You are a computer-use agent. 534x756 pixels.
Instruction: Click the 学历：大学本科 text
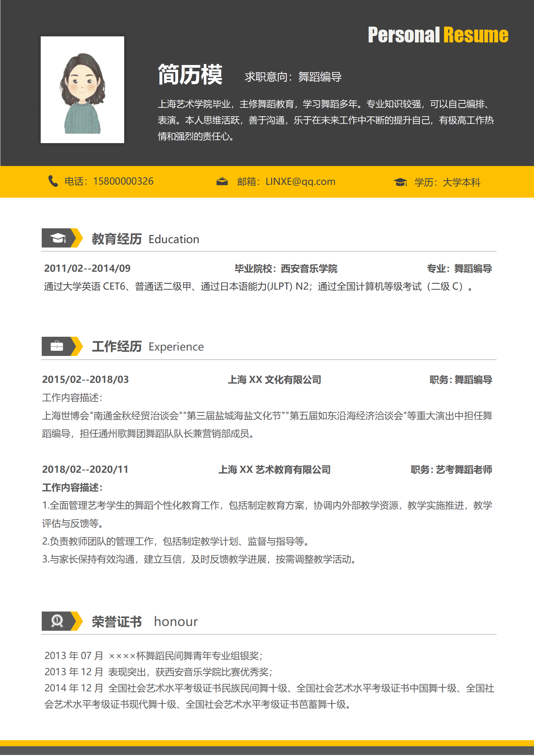click(448, 183)
